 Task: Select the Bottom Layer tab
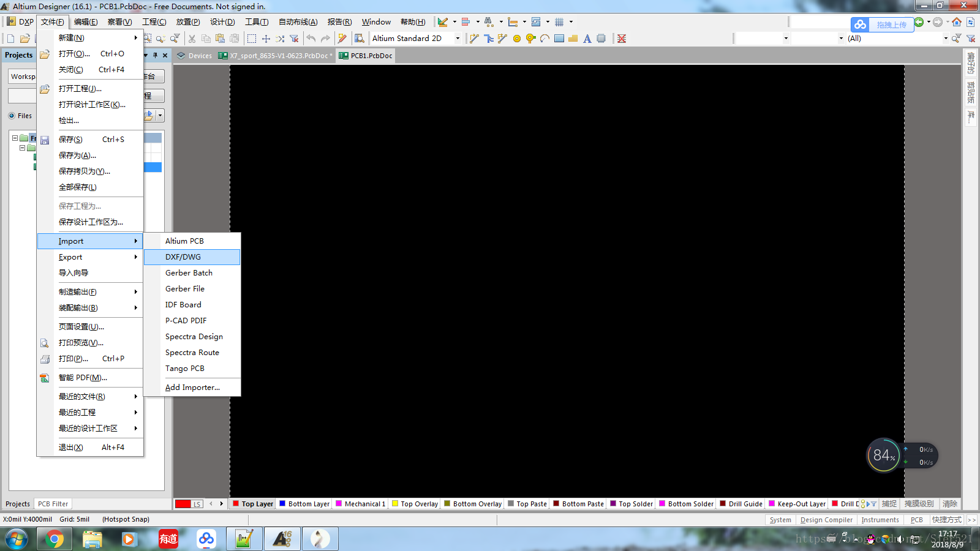point(305,504)
